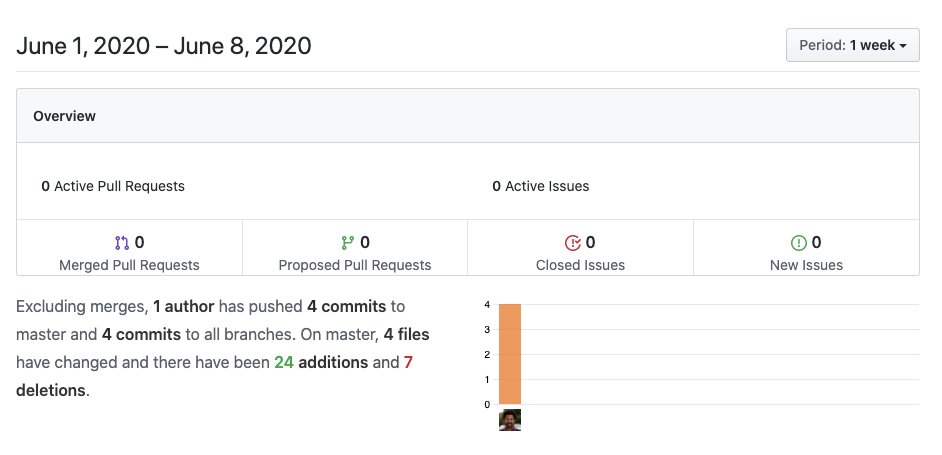Viewport: 942px width, 455px height.
Task: Open 0 Active Pull Requests
Action: tap(113, 186)
